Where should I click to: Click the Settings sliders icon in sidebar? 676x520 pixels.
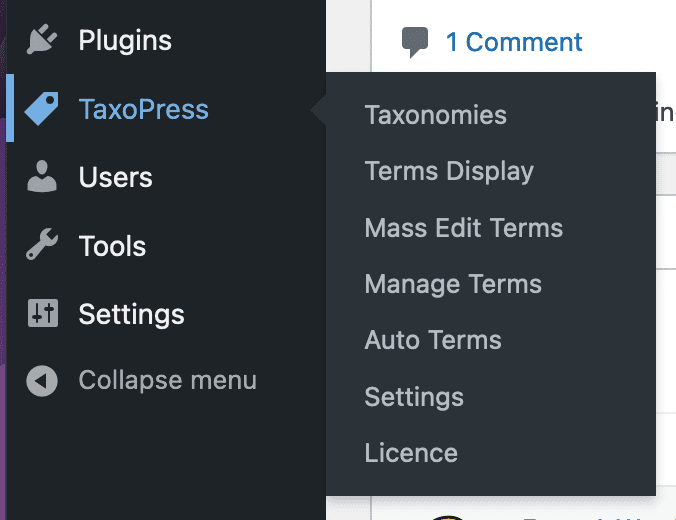tap(43, 313)
